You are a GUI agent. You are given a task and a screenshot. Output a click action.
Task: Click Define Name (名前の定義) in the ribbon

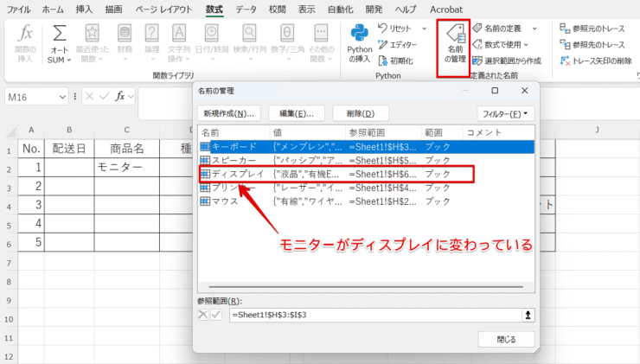click(497, 29)
